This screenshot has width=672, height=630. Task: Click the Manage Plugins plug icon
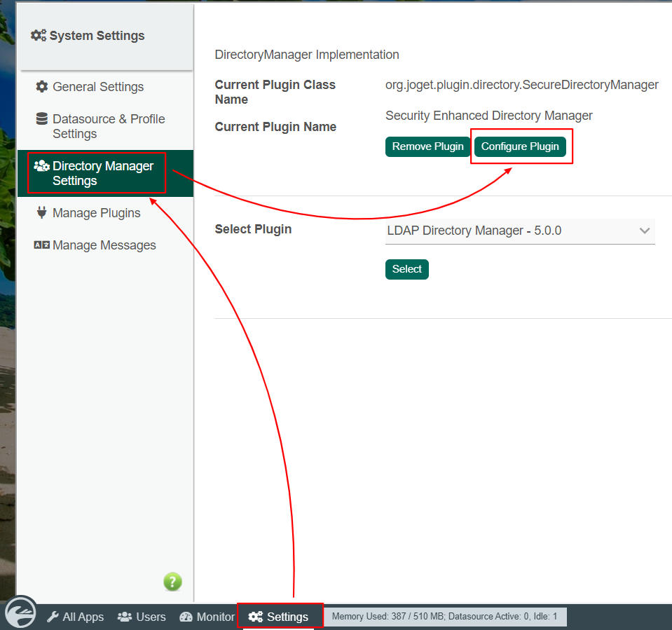(x=41, y=212)
